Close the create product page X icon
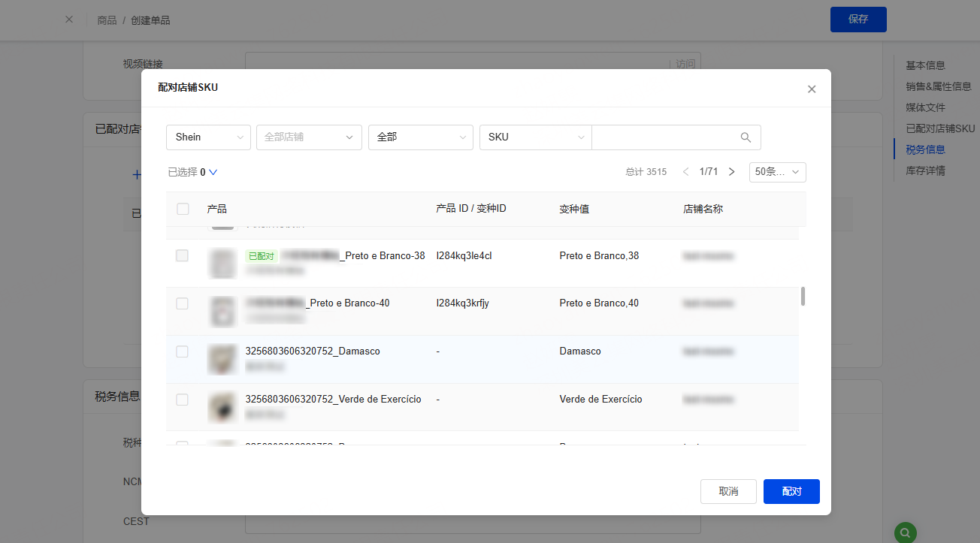Viewport: 980px width, 543px height. tap(69, 20)
